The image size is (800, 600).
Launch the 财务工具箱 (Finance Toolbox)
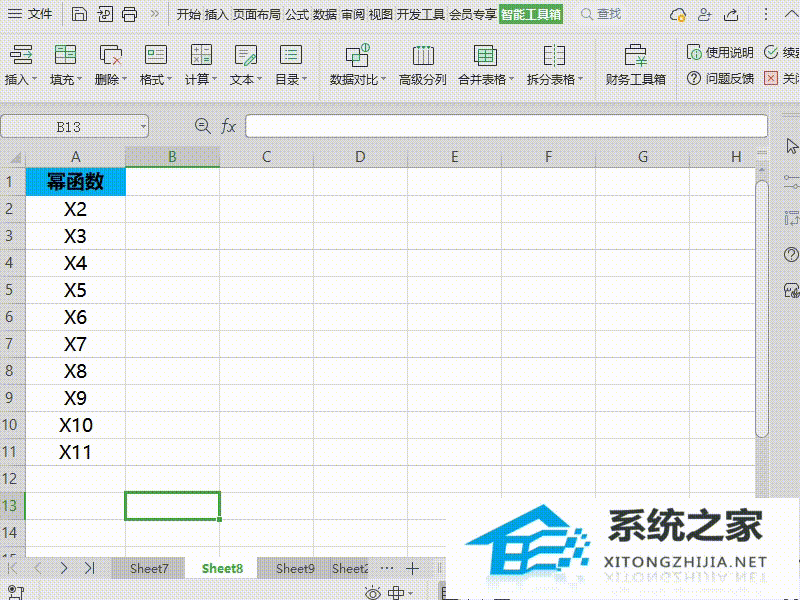636,63
